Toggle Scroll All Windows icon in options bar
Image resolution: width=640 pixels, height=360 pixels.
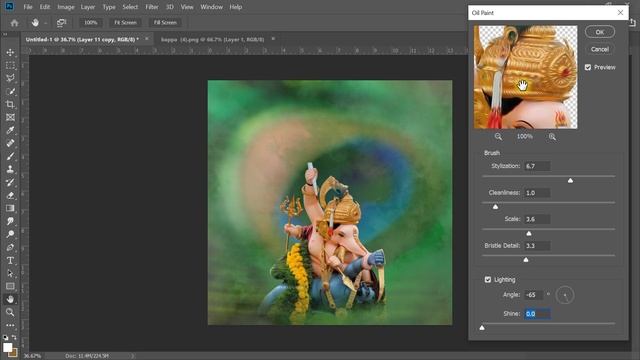click(61, 23)
